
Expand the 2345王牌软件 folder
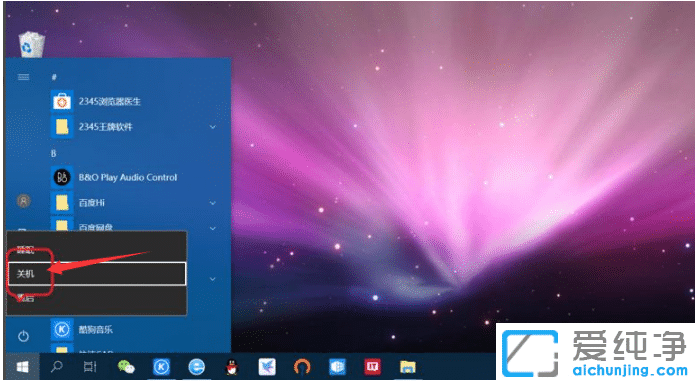[213, 127]
